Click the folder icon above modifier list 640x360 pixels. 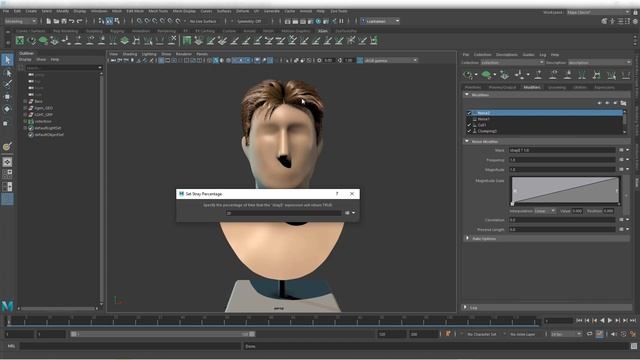623,103
